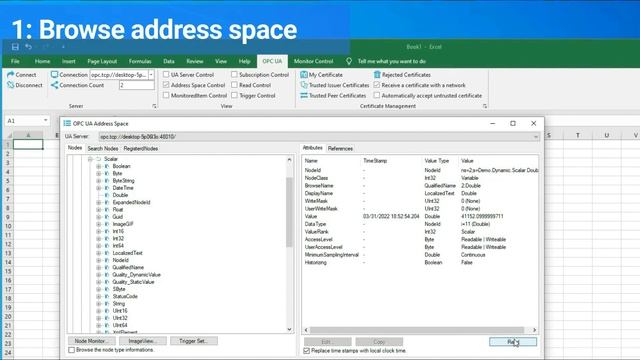Click the Connection Count share icon
640x360 pixels.
pos(54,85)
